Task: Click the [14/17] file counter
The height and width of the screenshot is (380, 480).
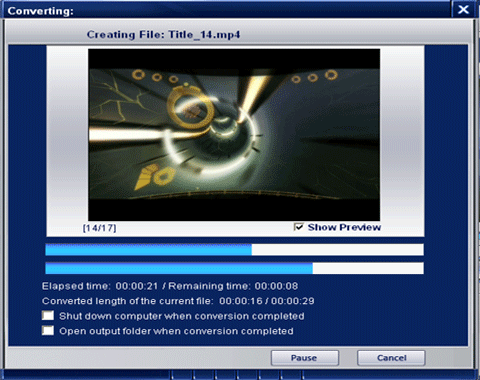Action: pos(99,228)
